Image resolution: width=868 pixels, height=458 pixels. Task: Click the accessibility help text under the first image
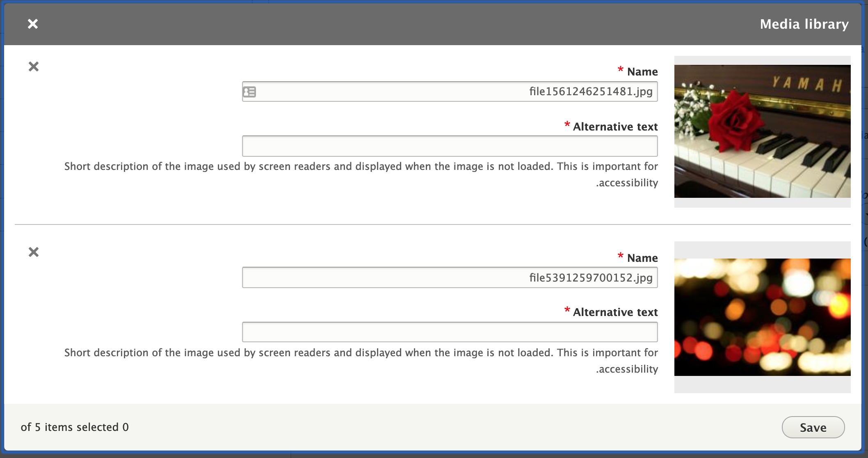(x=361, y=174)
